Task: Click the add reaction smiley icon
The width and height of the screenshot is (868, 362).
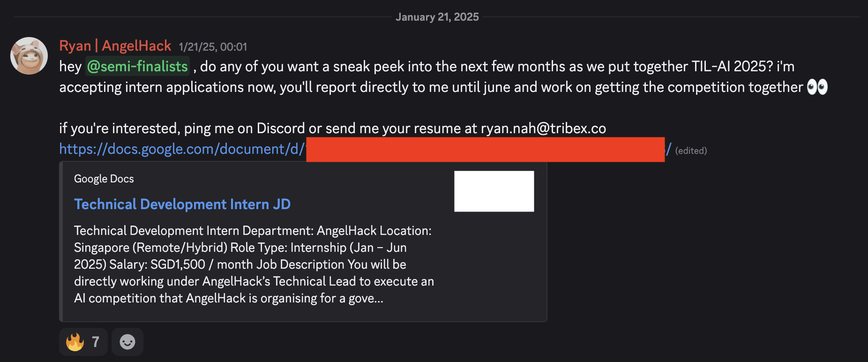Action: 127,341
